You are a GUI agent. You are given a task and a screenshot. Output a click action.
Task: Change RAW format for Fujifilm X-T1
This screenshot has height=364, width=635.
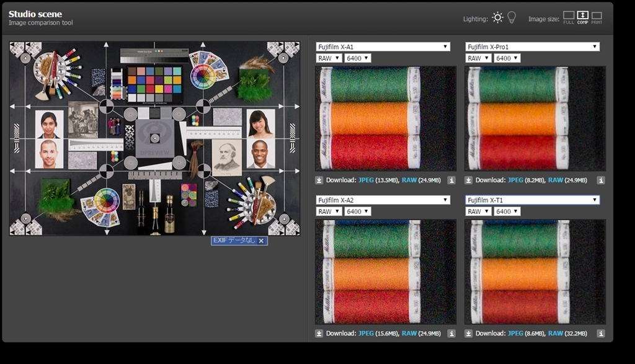[x=478, y=211]
